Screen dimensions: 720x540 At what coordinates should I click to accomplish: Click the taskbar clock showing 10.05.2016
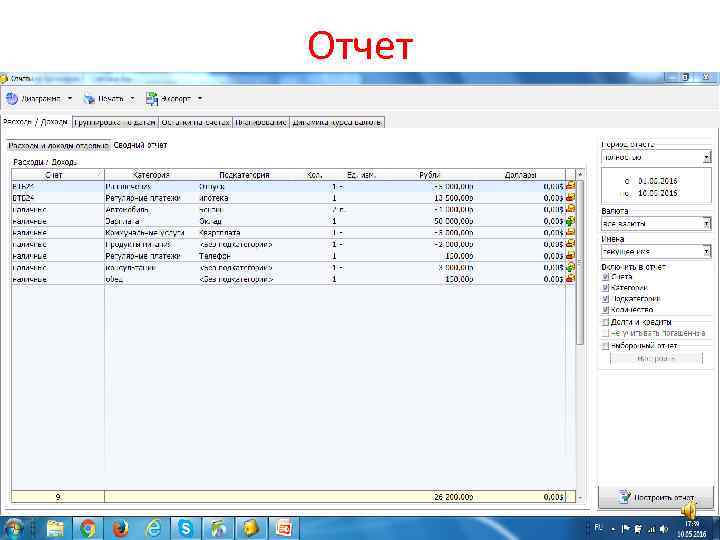(693, 529)
